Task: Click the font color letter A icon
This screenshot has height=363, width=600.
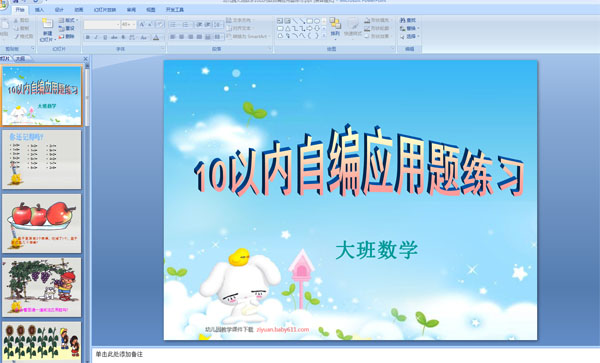Action: pyautogui.click(x=156, y=37)
